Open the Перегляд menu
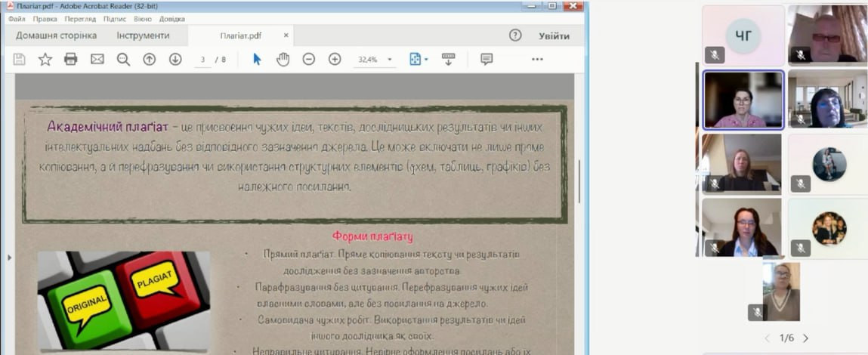This screenshot has width=868, height=355. (80, 19)
